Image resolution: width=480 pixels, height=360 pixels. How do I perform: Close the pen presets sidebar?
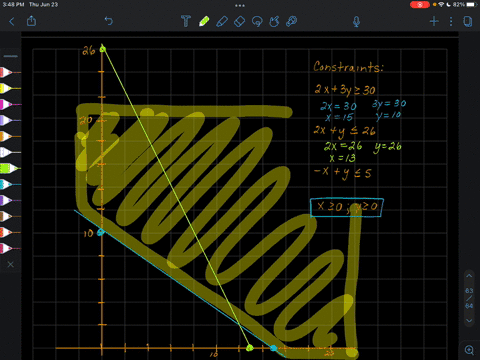[x=10, y=264]
